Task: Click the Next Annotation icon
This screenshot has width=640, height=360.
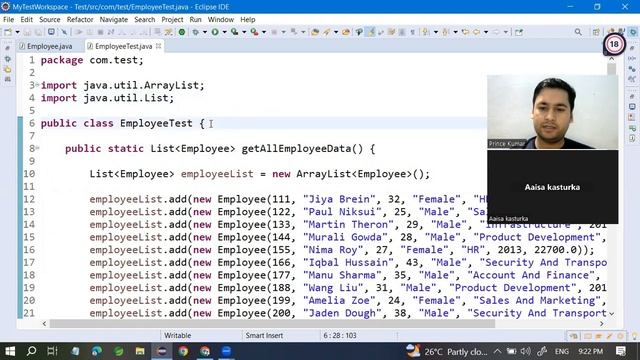Action: pyautogui.click(x=425, y=32)
